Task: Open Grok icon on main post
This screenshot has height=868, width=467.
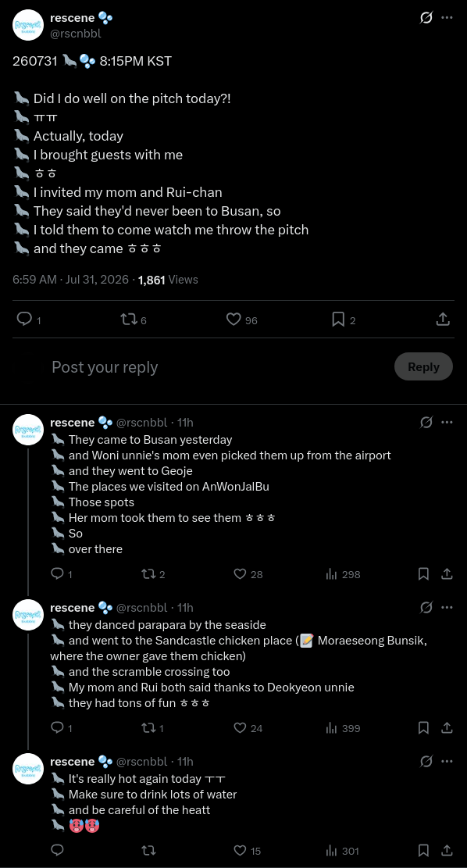Action: click(426, 18)
